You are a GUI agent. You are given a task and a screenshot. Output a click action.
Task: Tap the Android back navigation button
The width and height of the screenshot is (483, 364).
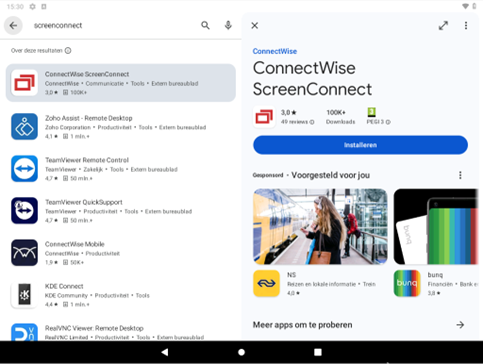pos(165,352)
